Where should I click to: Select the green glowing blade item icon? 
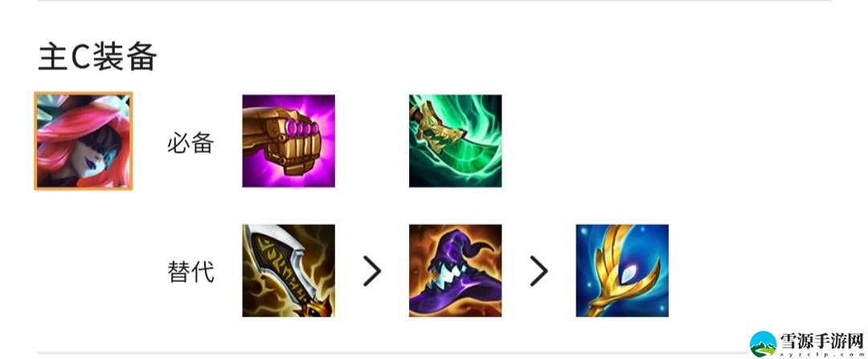[456, 141]
